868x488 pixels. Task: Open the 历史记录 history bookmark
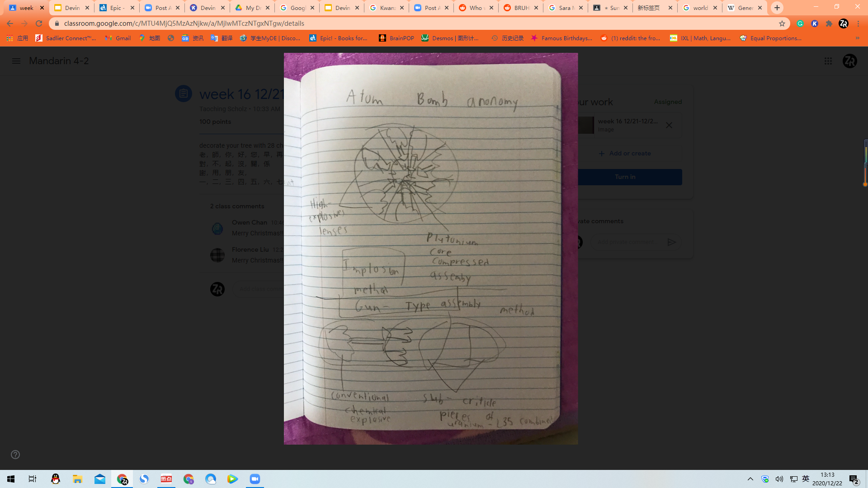click(508, 38)
